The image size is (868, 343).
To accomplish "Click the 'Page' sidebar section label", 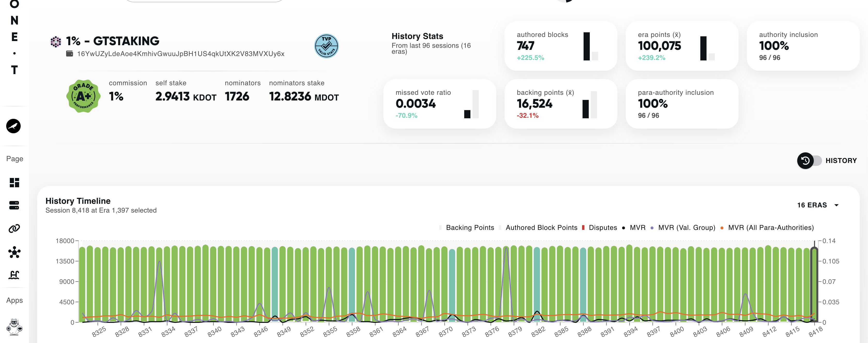I will [15, 159].
